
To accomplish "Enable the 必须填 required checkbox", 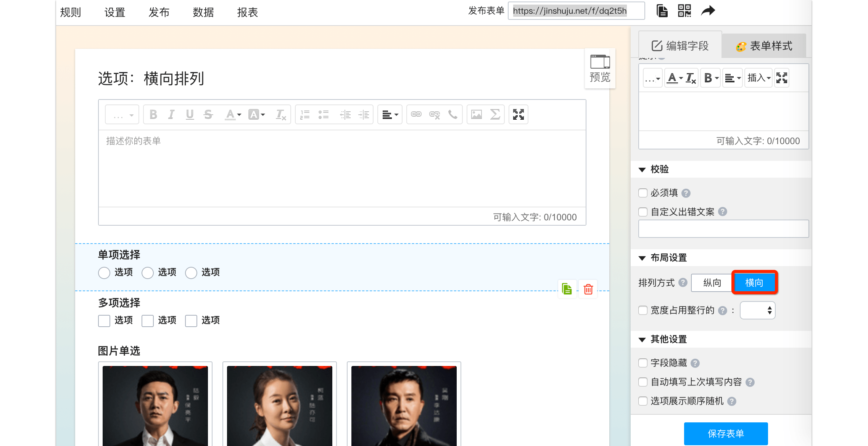I will point(643,193).
